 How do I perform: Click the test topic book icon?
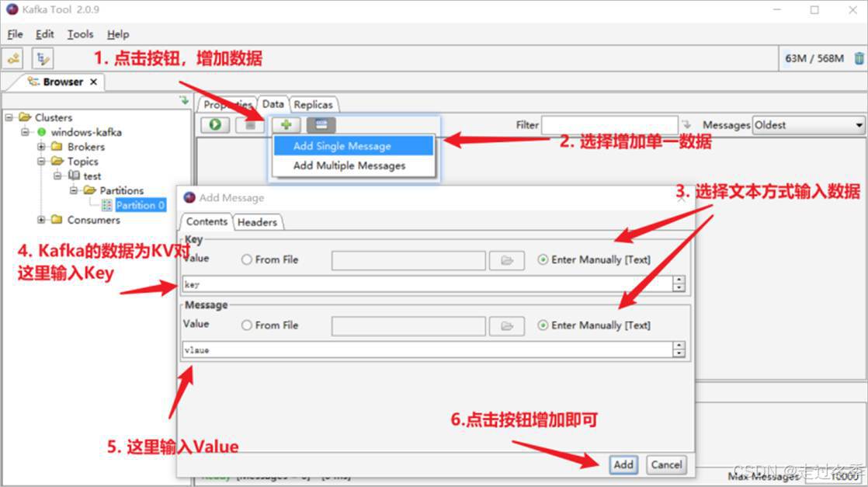tap(74, 176)
